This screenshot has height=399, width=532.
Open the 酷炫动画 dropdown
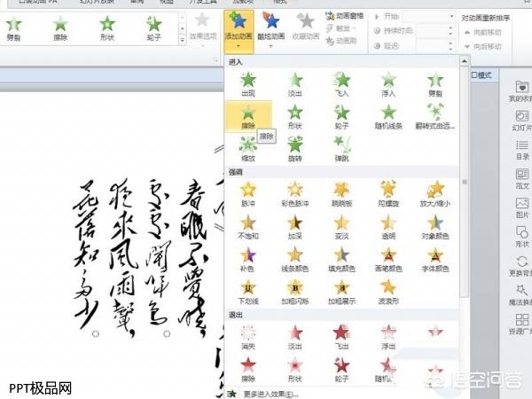(270, 30)
